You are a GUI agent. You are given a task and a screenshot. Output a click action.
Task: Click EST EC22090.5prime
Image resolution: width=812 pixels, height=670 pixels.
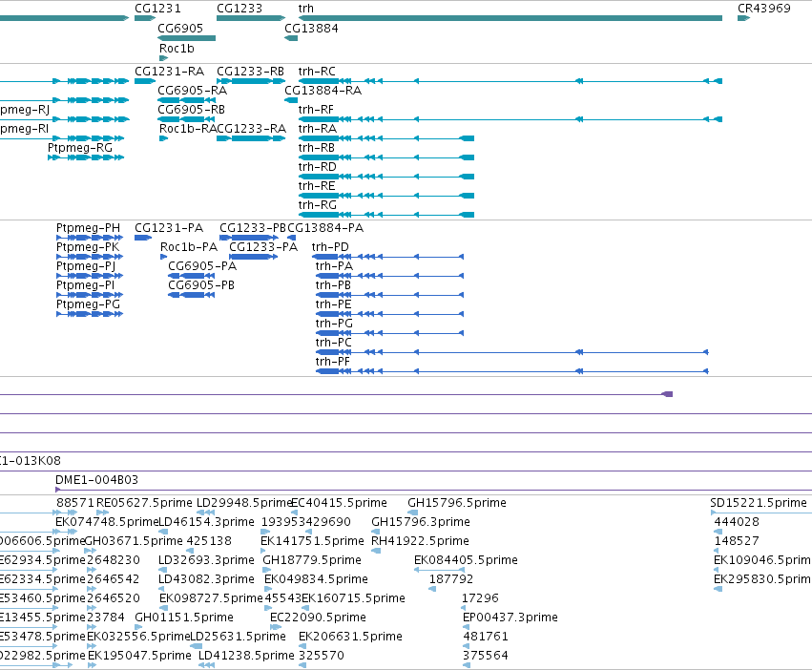coord(318,618)
